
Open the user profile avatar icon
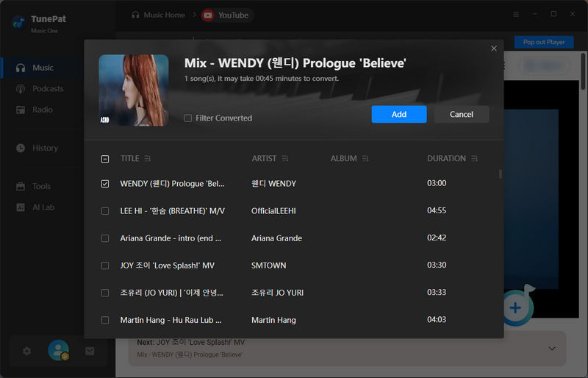point(58,351)
